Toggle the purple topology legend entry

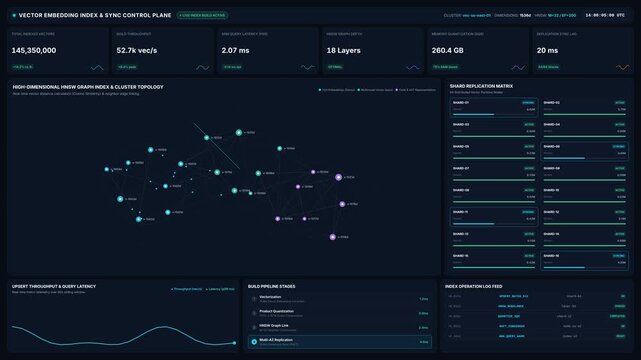coord(415,90)
